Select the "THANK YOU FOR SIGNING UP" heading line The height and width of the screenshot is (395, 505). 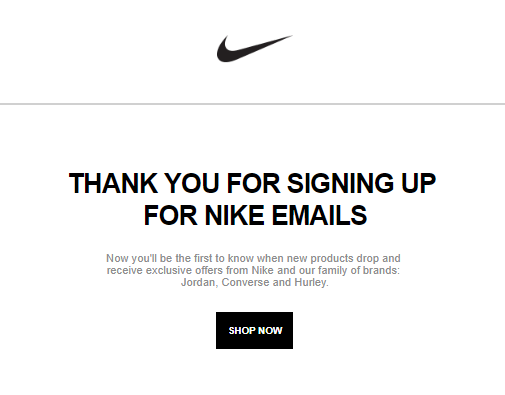(252, 183)
